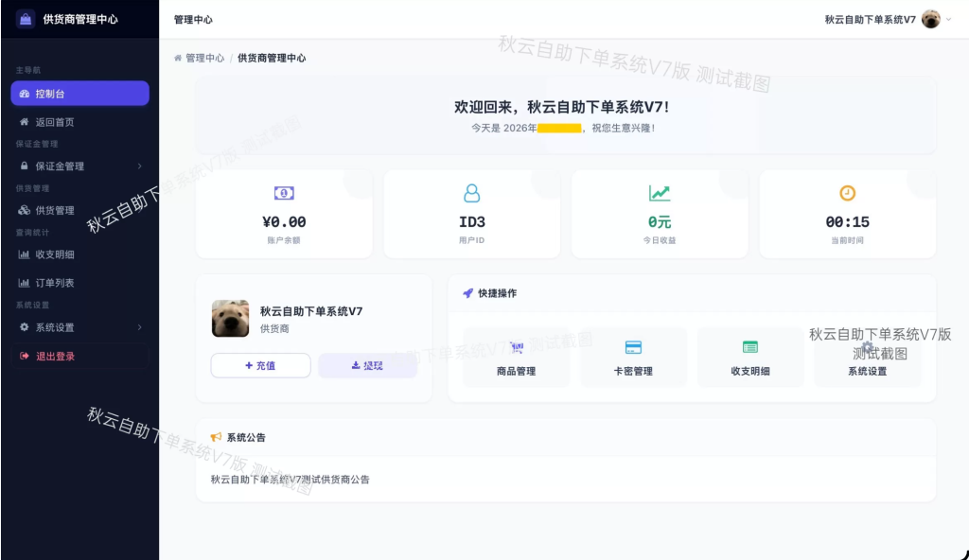
Task: Click the red logout icon beside 退出登录
Action: pyautogui.click(x=24, y=356)
